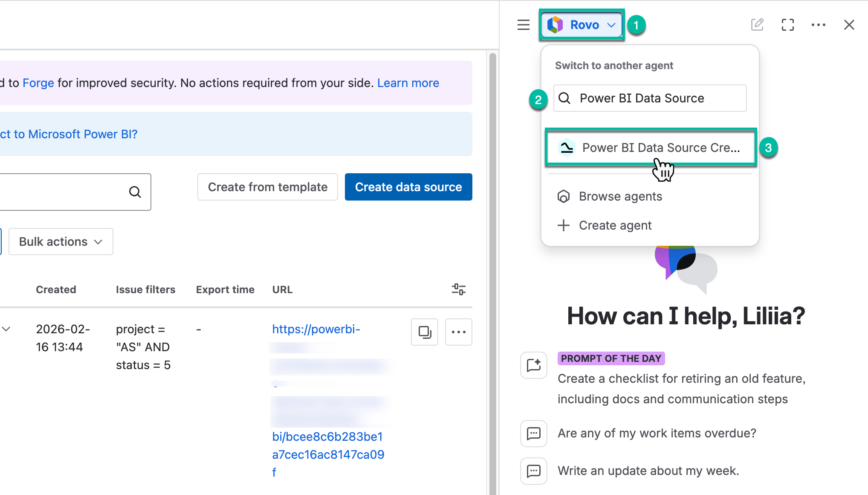This screenshot has width=868, height=495.
Task: Click the search icon in agent search field
Action: 564,98
